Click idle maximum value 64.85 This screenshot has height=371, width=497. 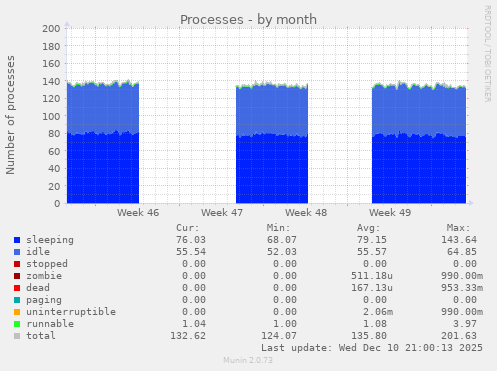pyautogui.click(x=462, y=252)
